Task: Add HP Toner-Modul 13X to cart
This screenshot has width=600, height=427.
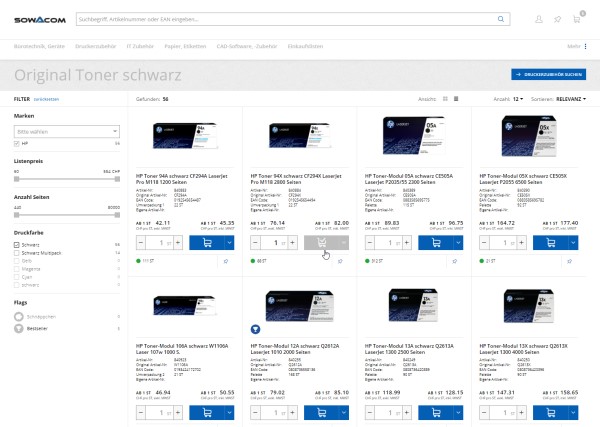Action: [550, 412]
